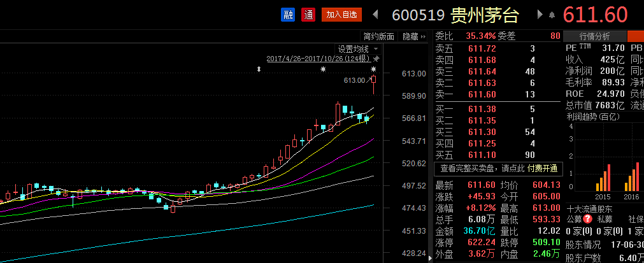The height and width of the screenshot is (263, 644).
Task: Go to previous stock with left arrow
Action: [375, 15]
